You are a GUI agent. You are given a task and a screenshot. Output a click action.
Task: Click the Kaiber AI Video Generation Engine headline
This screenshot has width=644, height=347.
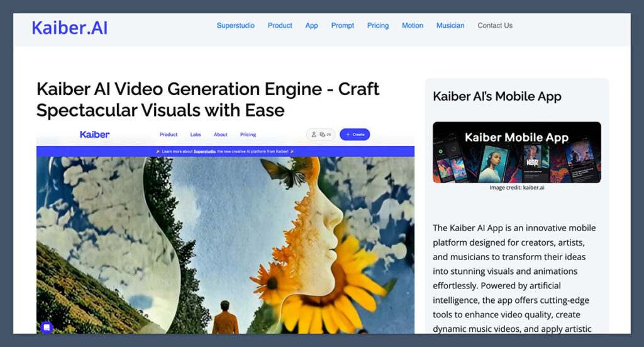coord(208,100)
